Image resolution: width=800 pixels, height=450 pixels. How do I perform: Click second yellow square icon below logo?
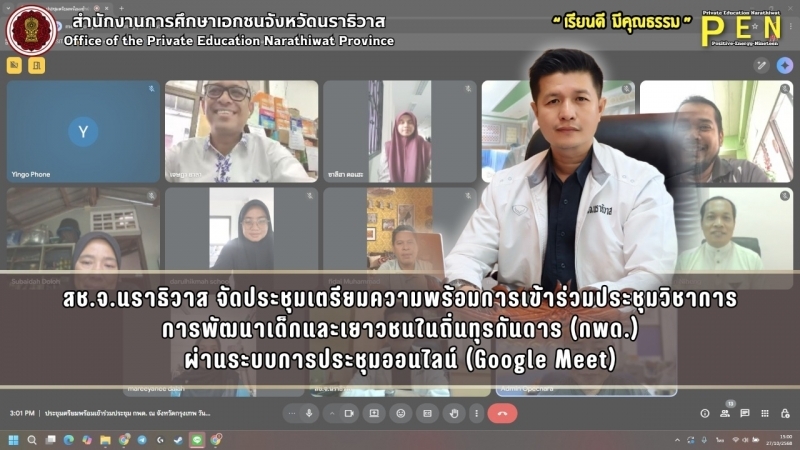[37, 65]
